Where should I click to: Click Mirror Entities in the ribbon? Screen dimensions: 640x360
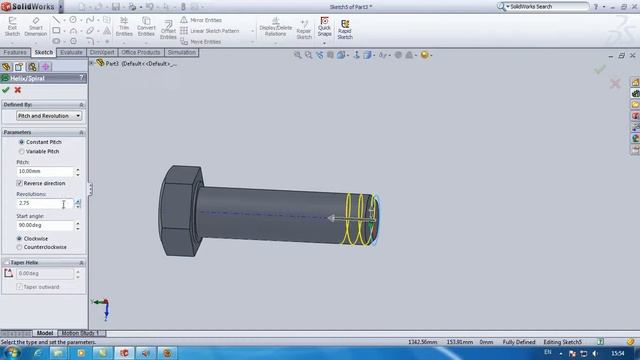tap(201, 20)
